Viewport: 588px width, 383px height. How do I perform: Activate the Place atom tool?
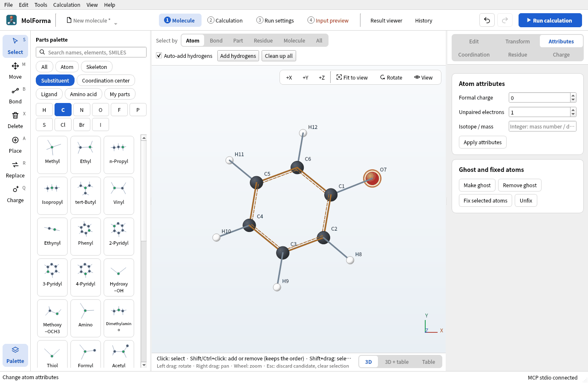[x=15, y=145]
